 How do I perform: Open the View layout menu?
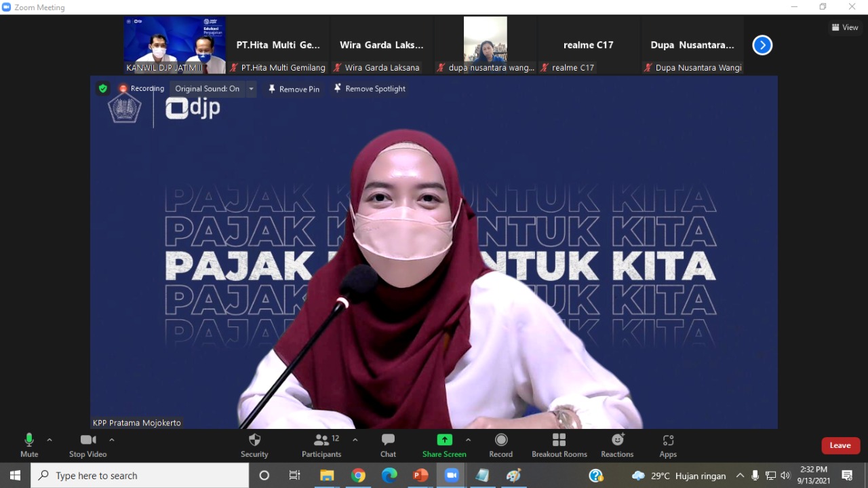[x=845, y=28]
